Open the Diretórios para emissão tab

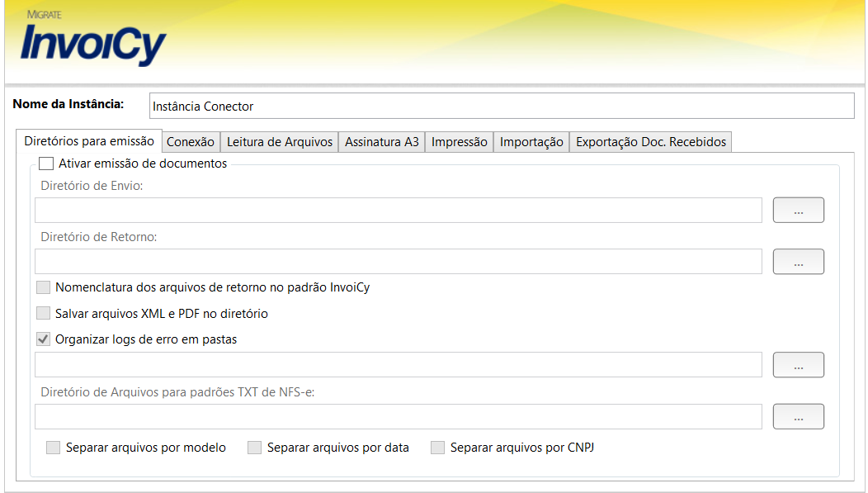pos(89,141)
